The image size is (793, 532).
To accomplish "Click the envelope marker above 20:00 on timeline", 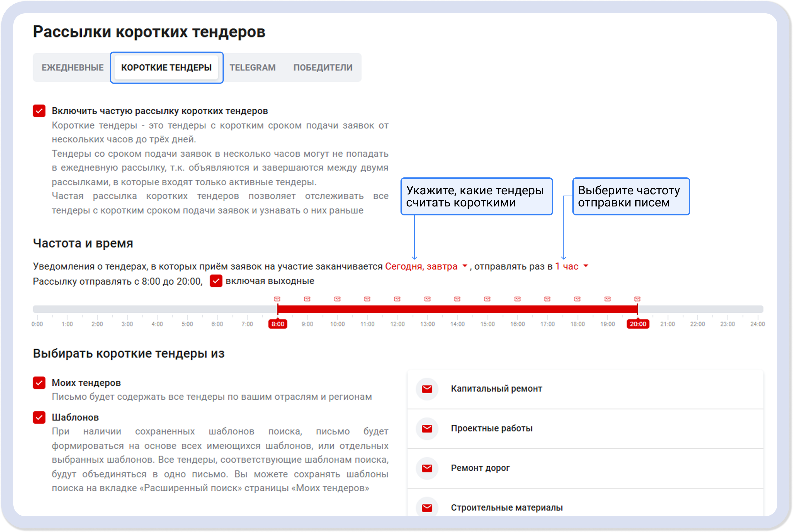I will click(x=637, y=299).
